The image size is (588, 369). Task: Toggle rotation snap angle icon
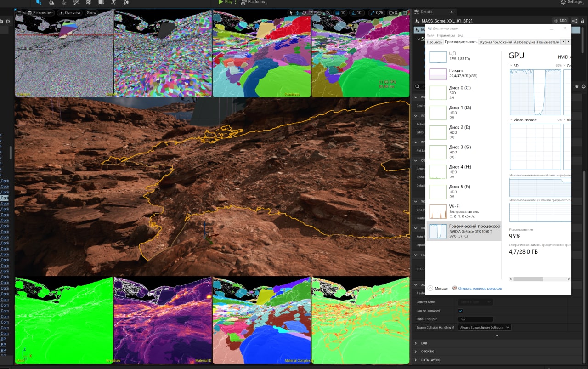point(353,13)
